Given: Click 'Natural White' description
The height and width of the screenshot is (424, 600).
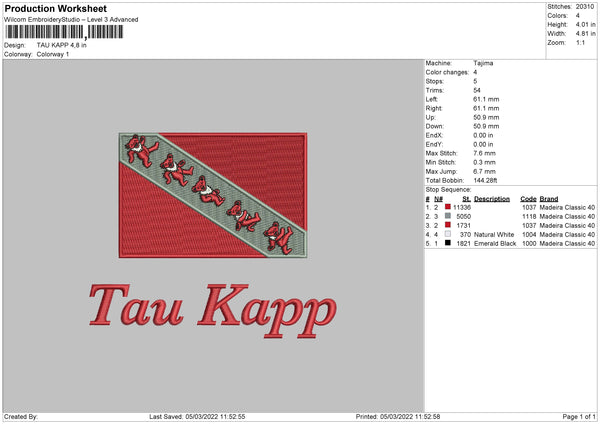Looking at the screenshot, I should (494, 235).
